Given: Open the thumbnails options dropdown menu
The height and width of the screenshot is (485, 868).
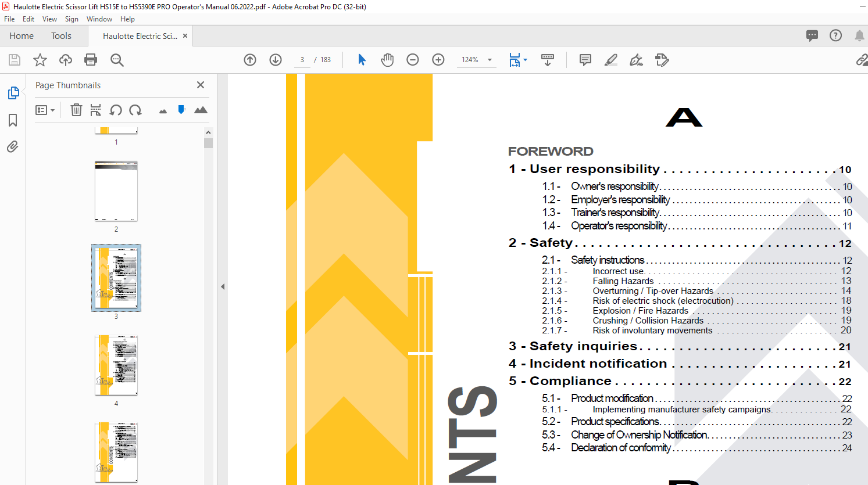Looking at the screenshot, I should [45, 110].
